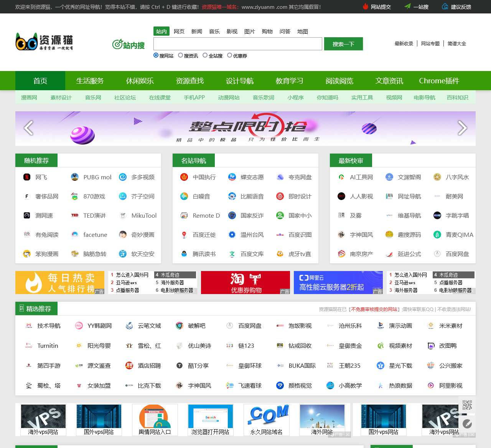Switch to the 音乐 search tab
The height and width of the screenshot is (448, 491).
pyautogui.click(x=214, y=31)
